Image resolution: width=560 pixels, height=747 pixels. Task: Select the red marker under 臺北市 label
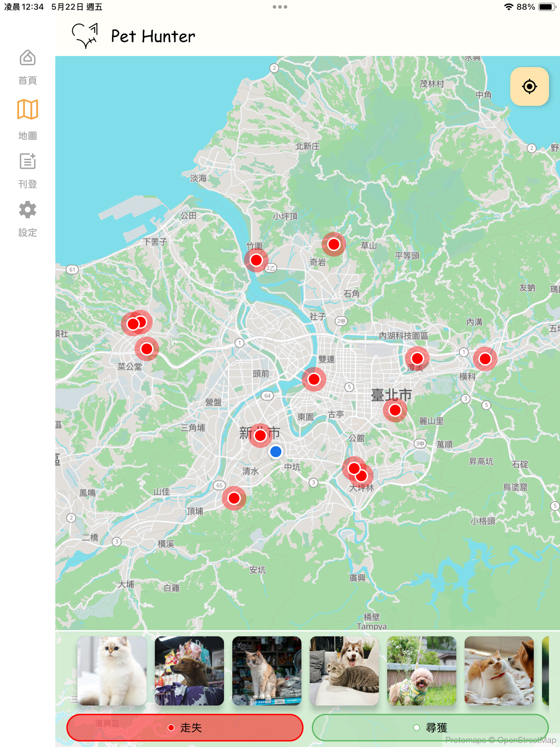click(395, 410)
